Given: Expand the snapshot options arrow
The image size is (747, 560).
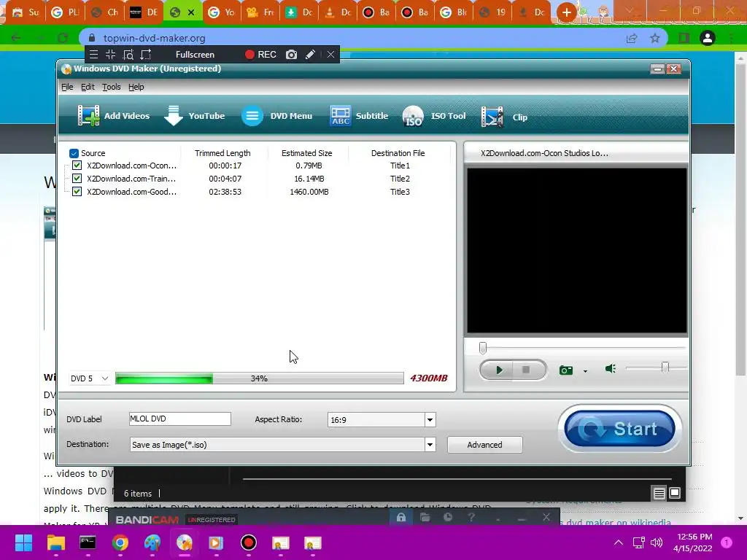Looking at the screenshot, I should (x=585, y=371).
